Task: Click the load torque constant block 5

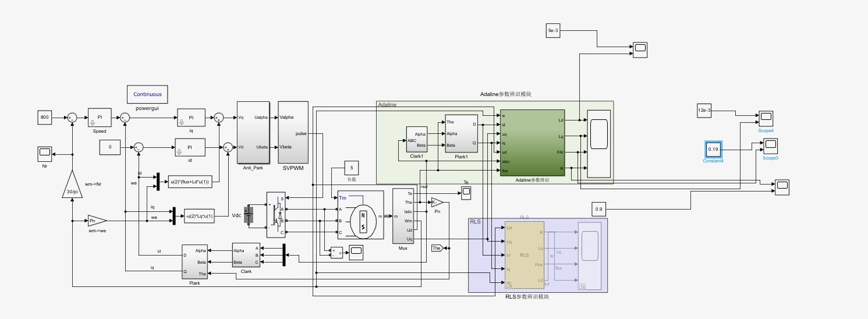Action: point(352,168)
